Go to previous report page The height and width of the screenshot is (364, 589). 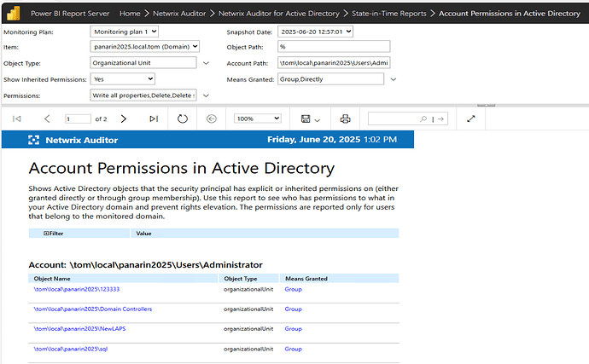click(47, 119)
